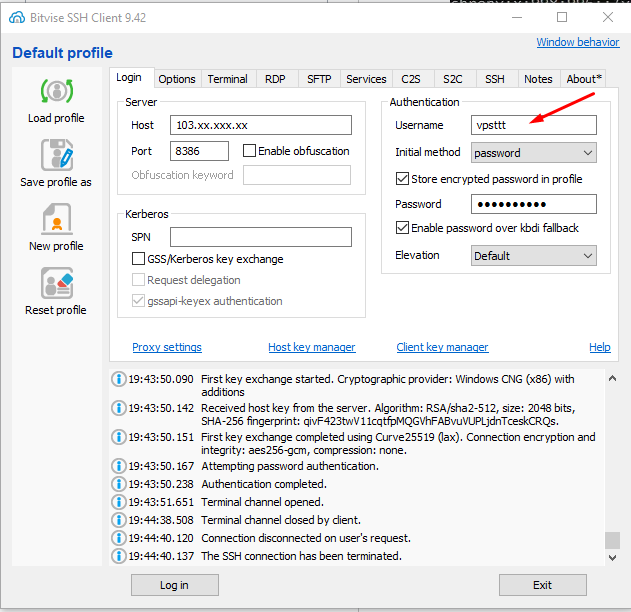The width and height of the screenshot is (631, 612).
Task: Open the SFTP tab
Action: tap(320, 79)
